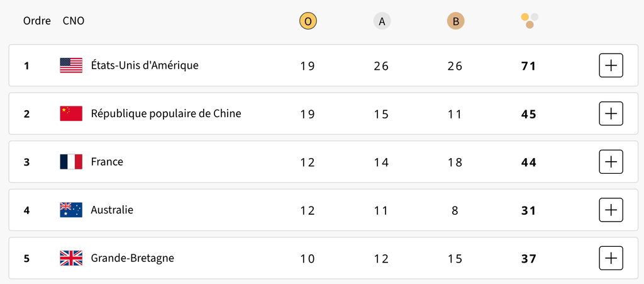Expand the France row with plus button
644x284 pixels.
[611, 162]
